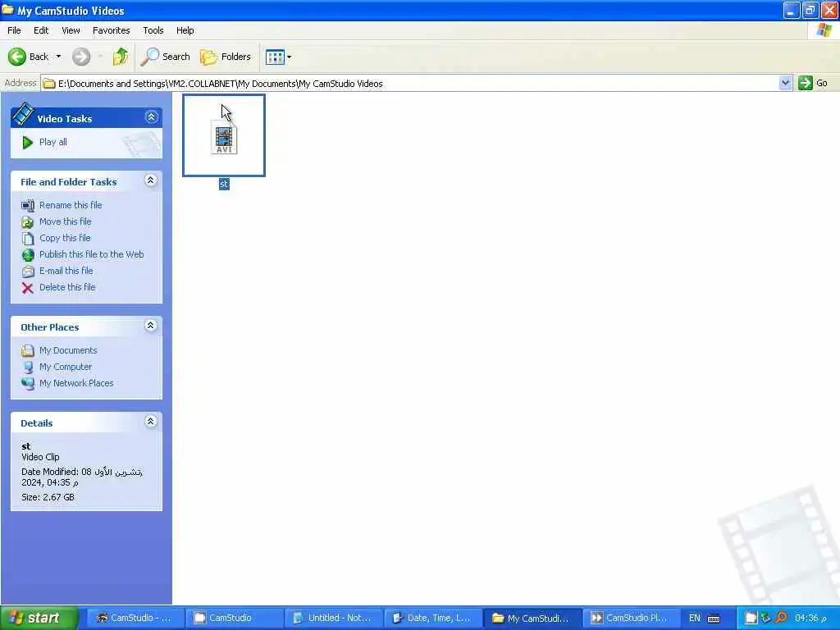
Task: Click the Rename this file icon
Action: click(28, 206)
